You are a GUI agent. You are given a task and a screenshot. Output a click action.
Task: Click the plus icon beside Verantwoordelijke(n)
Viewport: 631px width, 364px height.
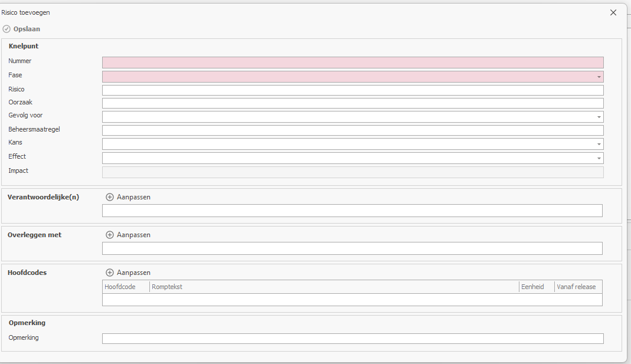tap(109, 197)
